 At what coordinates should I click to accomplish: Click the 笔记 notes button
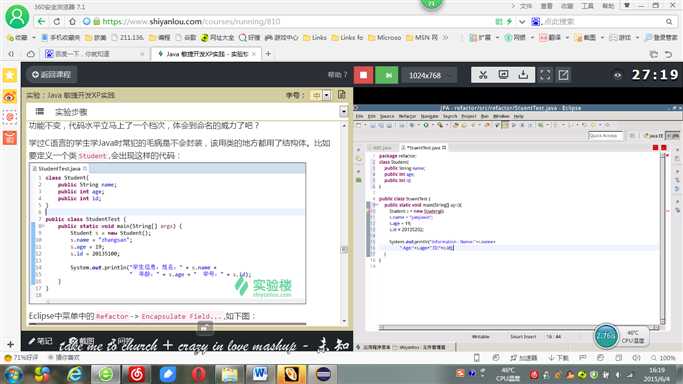pyautogui.click(x=41, y=341)
